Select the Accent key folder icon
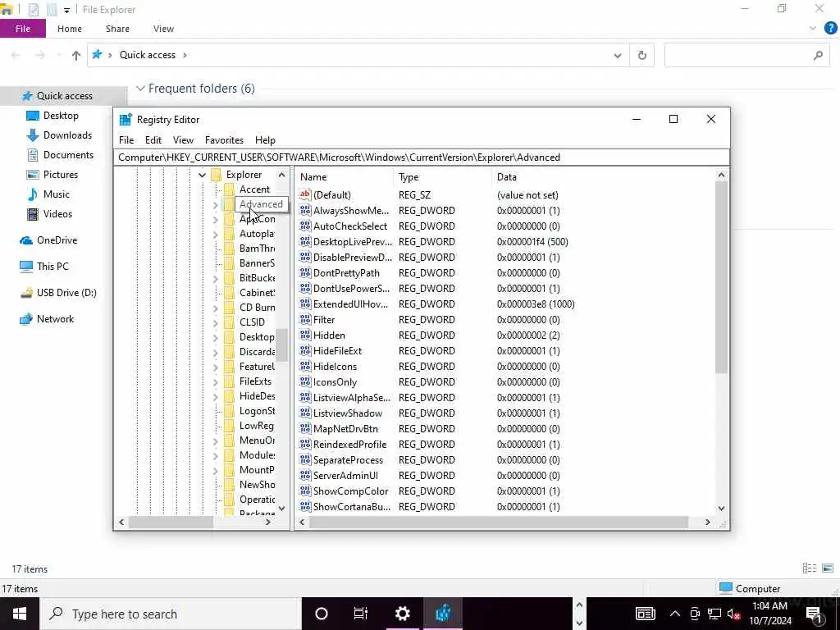840x630 pixels. click(230, 189)
